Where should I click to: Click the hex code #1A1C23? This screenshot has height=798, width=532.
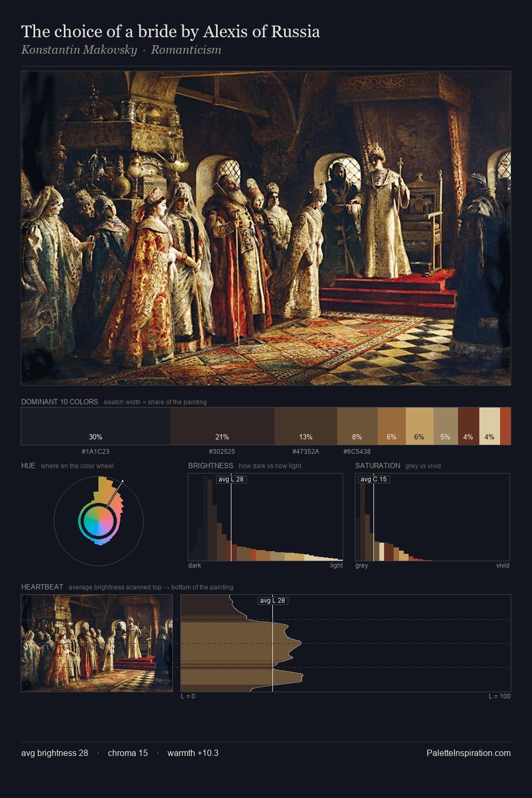click(x=96, y=452)
